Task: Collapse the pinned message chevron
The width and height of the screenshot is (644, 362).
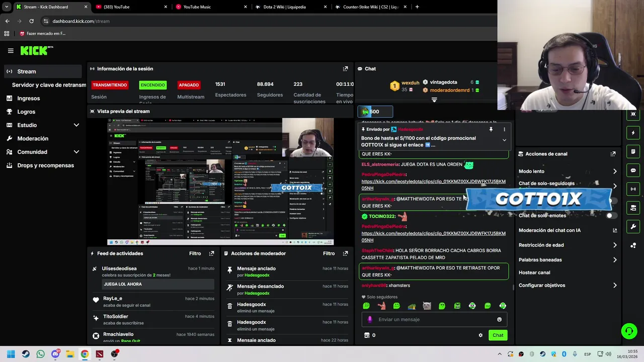Action: point(504,140)
